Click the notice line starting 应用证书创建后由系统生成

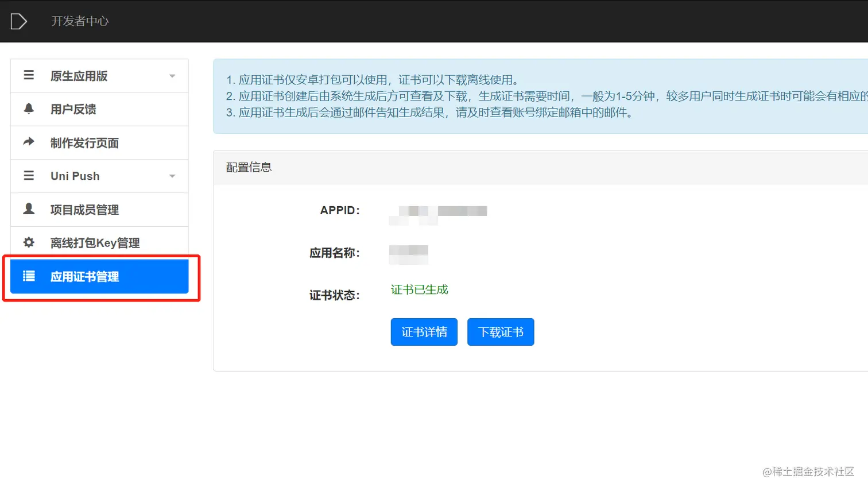tap(547, 96)
